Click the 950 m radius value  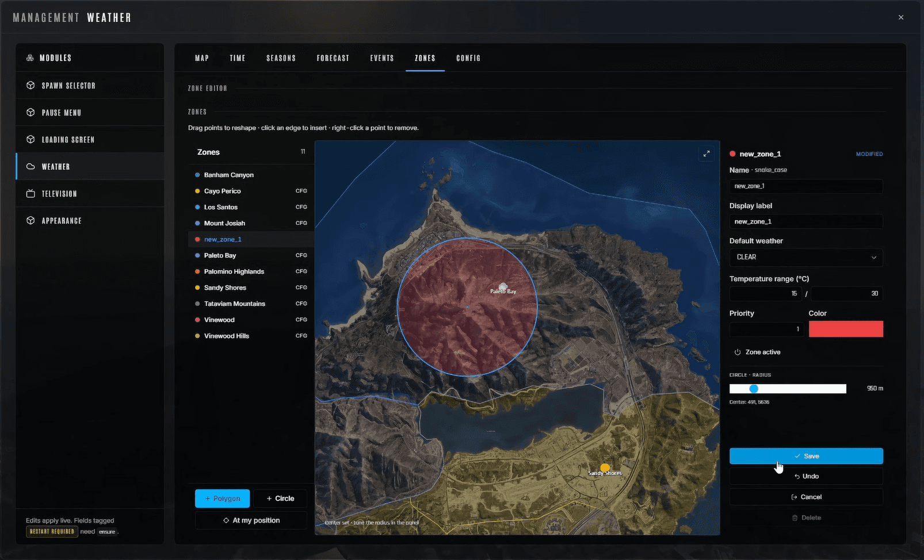point(875,389)
